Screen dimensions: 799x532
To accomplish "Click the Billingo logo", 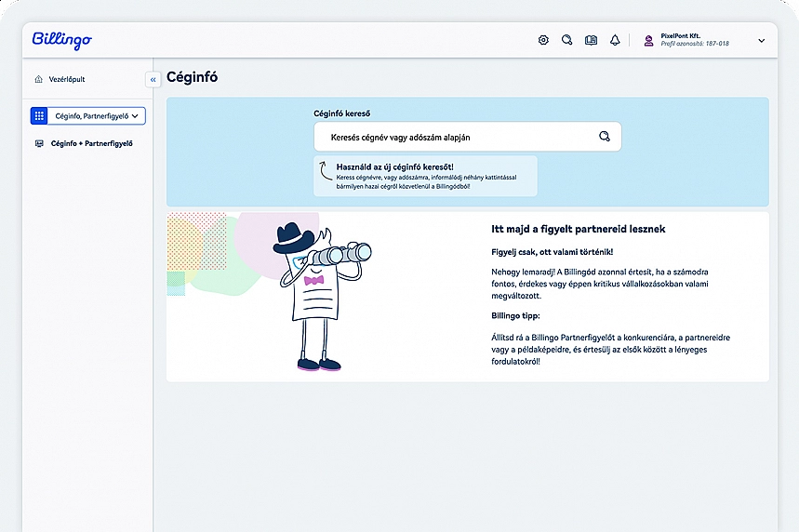I will click(61, 40).
